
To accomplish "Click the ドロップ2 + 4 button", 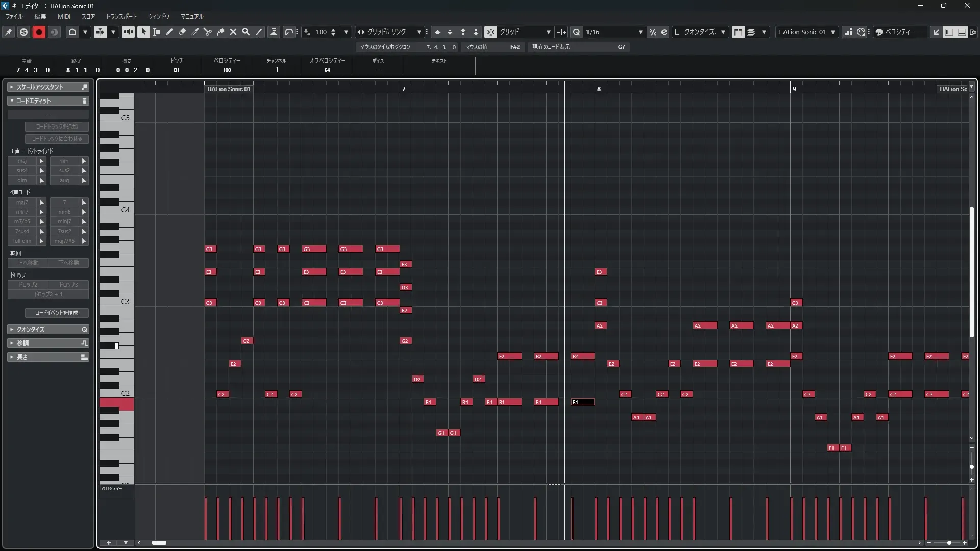I will pos(48,294).
